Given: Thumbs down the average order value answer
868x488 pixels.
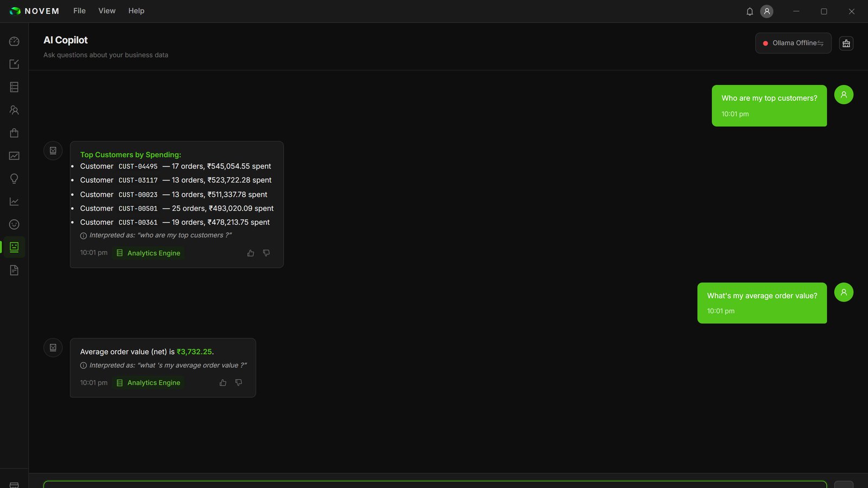Looking at the screenshot, I should pos(239,383).
